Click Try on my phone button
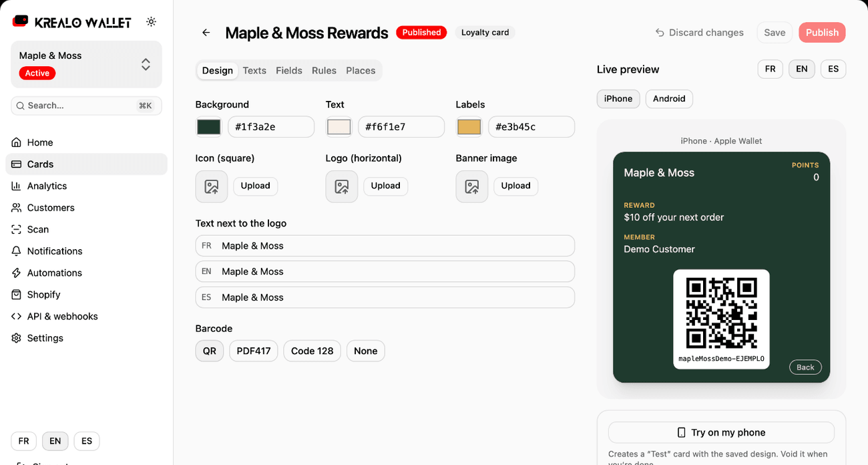The image size is (868, 465). coord(721,432)
